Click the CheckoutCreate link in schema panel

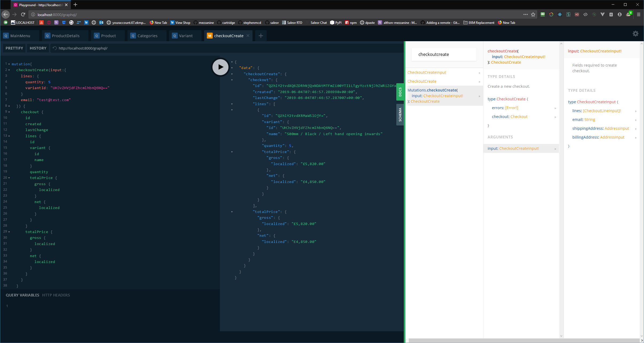coord(422,81)
